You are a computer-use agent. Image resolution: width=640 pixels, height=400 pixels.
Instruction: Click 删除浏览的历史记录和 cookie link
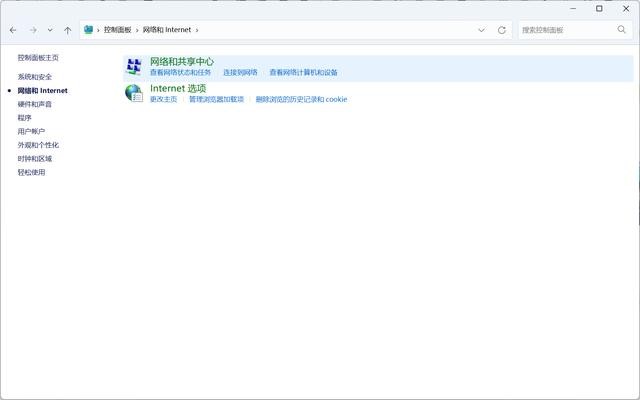[x=301, y=99]
